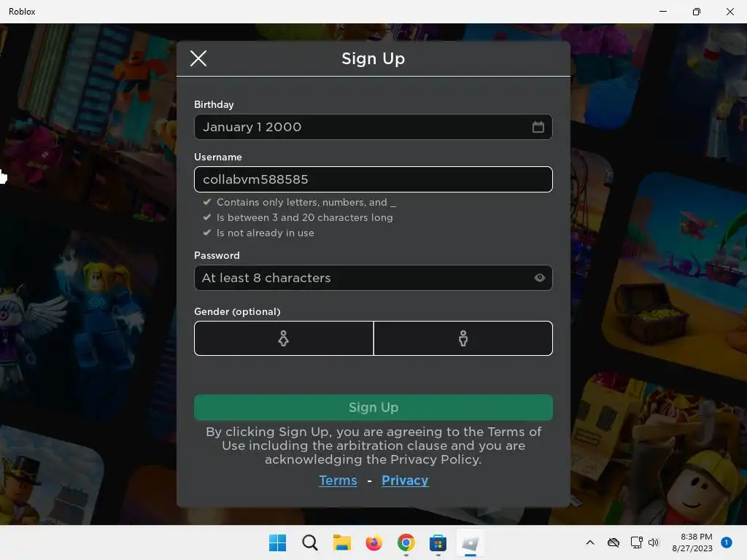This screenshot has height=560, width=747.
Task: Open Microsoft Store from taskbar
Action: pyautogui.click(x=438, y=542)
